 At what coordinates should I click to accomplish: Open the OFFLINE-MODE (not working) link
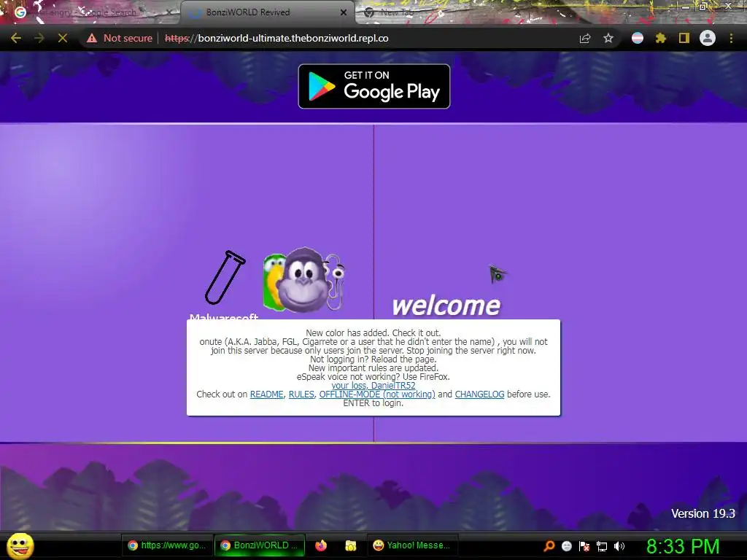377,394
